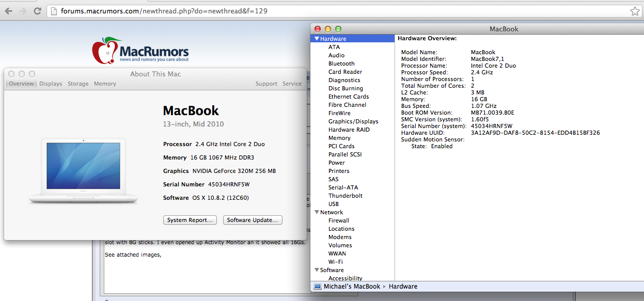Select Ethernet Cards in the sidebar

coord(349,97)
